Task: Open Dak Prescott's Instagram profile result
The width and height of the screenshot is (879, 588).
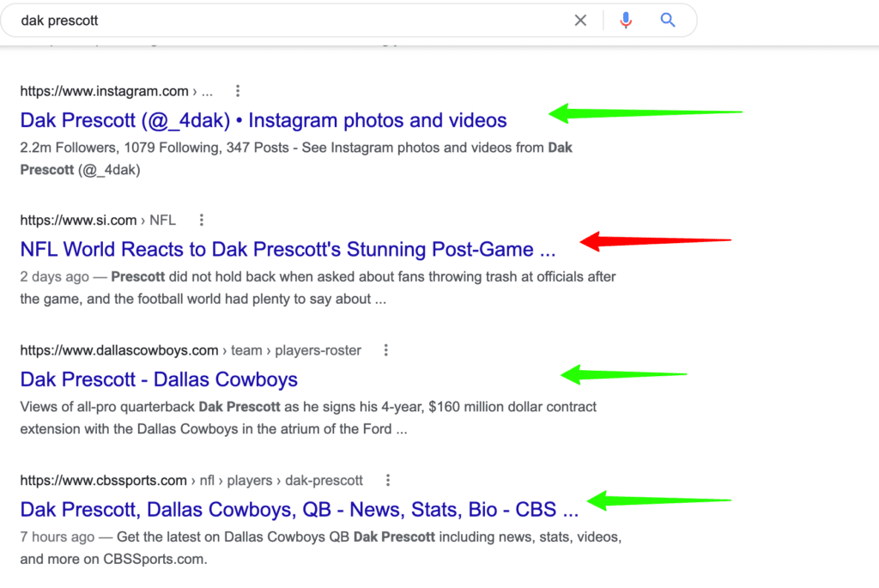Action: 263,120
